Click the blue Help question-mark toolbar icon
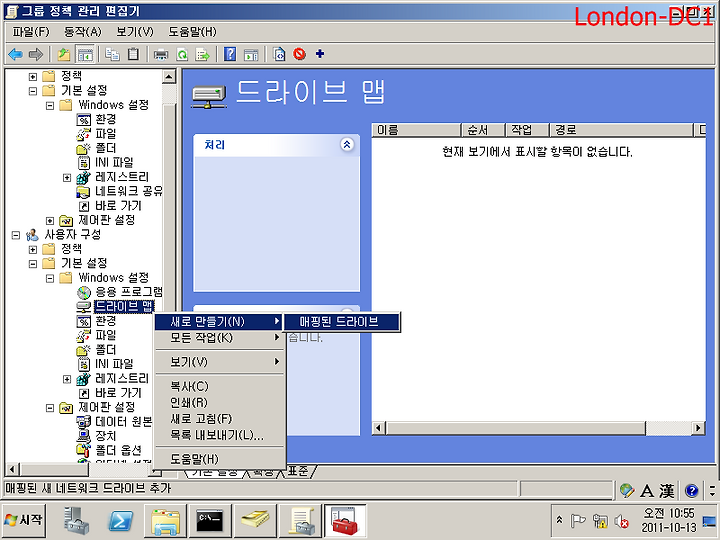 coord(230,55)
